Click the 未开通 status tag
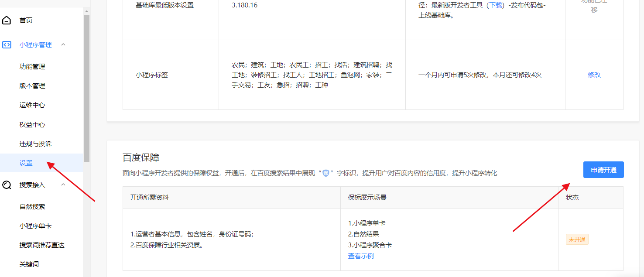Screen dimensions: 644x277 [x=577, y=239]
